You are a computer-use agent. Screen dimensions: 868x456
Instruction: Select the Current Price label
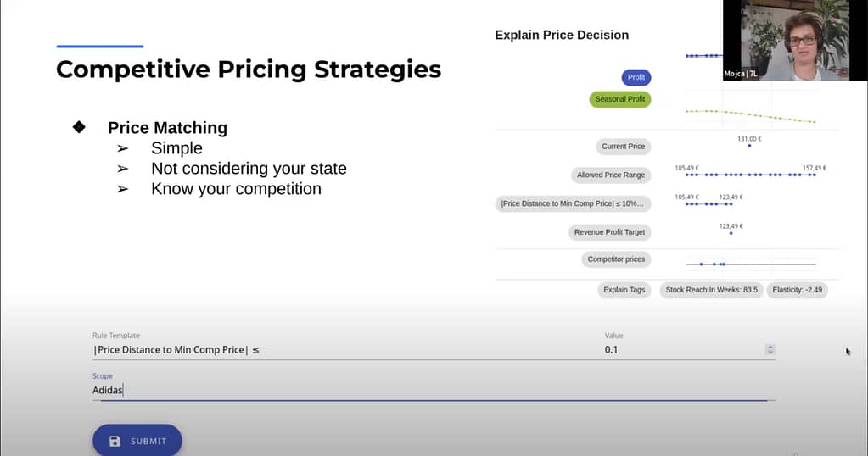click(x=624, y=147)
